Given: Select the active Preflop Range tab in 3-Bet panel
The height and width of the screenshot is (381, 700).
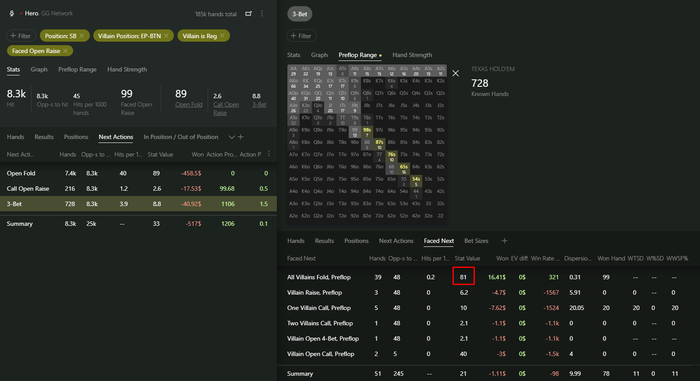Looking at the screenshot, I should 358,55.
